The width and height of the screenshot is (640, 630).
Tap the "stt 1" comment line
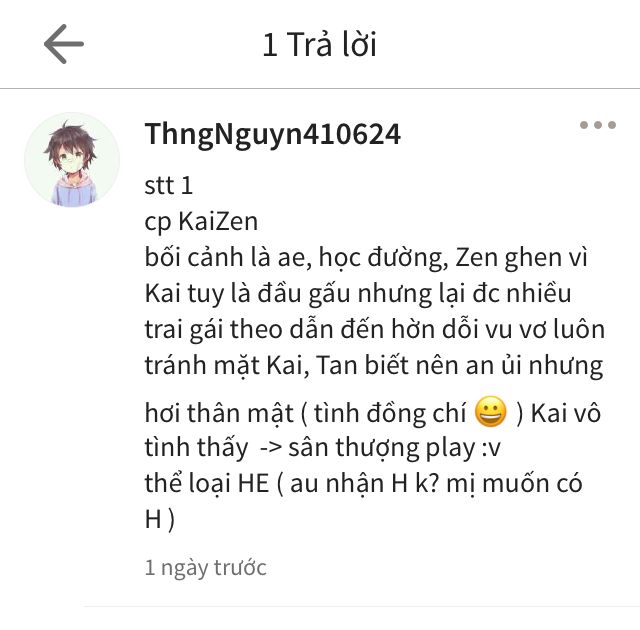tap(169, 185)
